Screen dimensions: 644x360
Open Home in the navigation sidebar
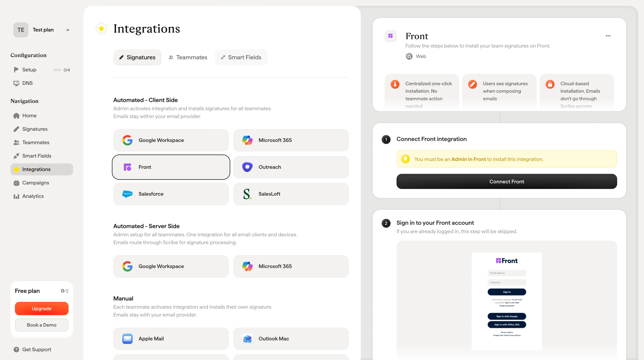[42, 116]
